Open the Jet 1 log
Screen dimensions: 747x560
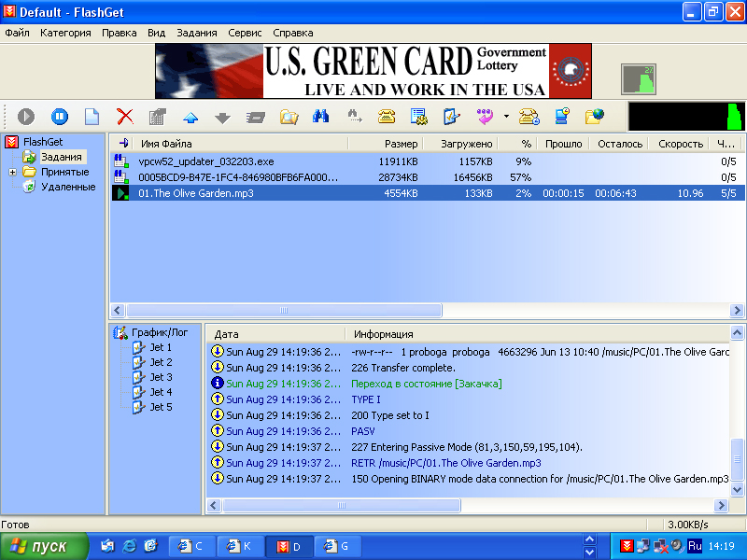click(161, 347)
